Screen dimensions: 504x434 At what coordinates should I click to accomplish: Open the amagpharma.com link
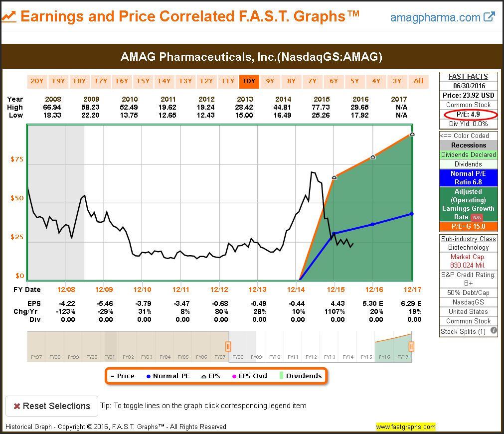tap(435, 17)
